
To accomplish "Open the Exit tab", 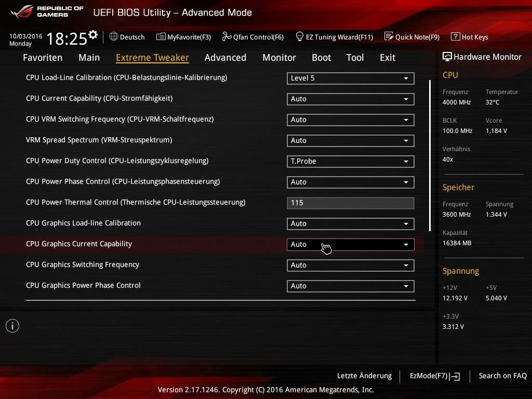I will coord(388,58).
